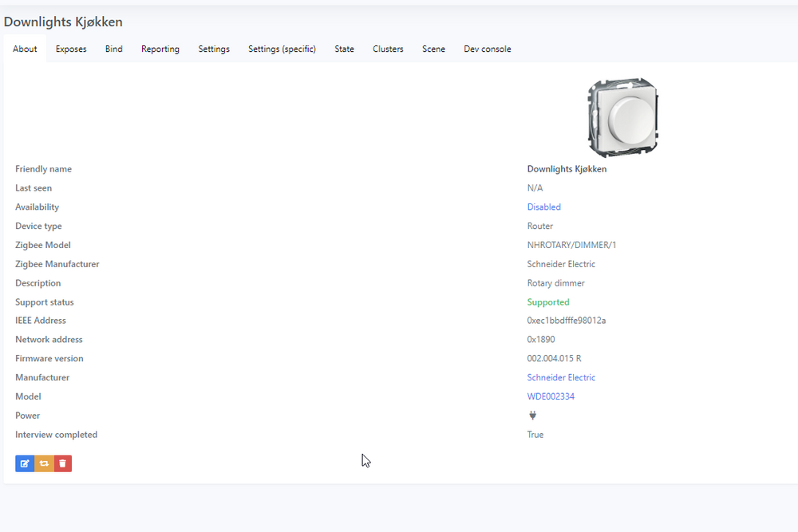
Task: Open the Schneider Electric manufacturer link
Action: [561, 377]
